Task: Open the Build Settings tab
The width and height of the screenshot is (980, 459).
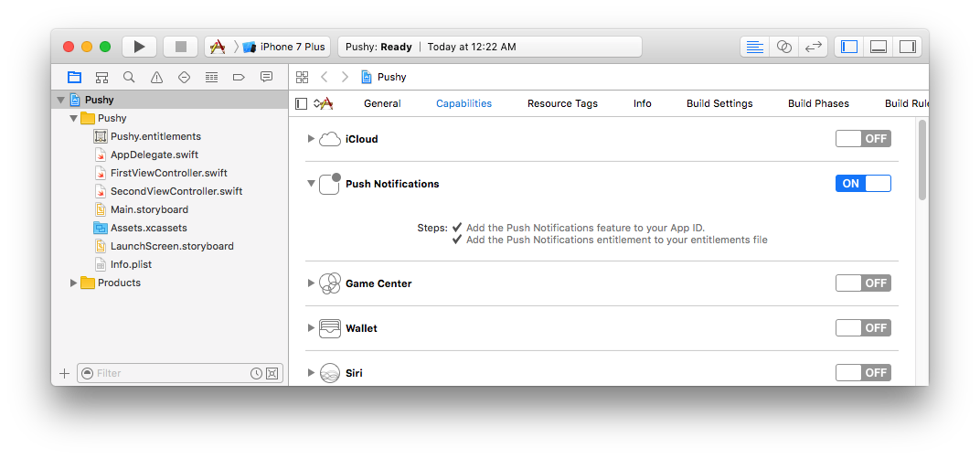Action: pyautogui.click(x=719, y=104)
